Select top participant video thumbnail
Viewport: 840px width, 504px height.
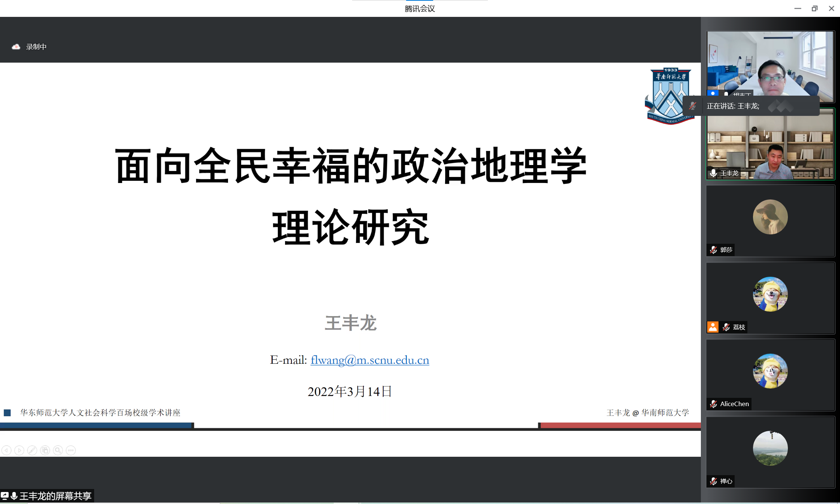pyautogui.click(x=770, y=62)
